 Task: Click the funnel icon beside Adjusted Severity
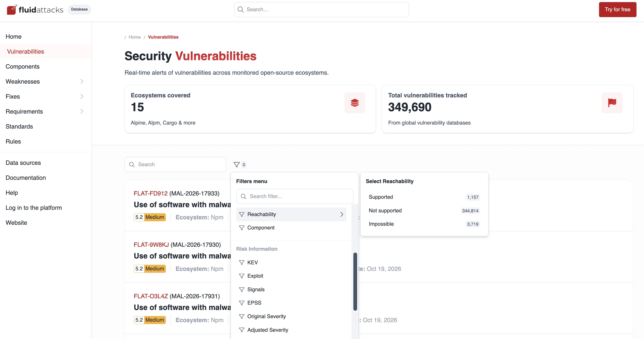[x=241, y=330]
